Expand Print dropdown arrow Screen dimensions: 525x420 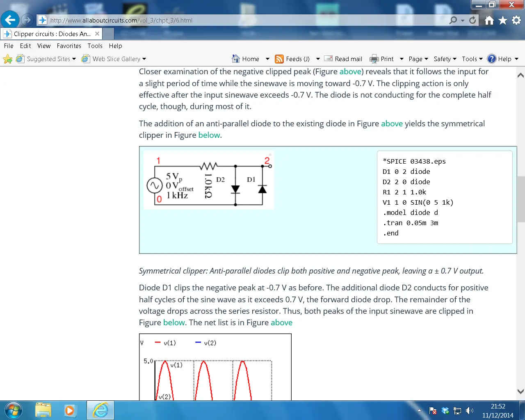[402, 59]
